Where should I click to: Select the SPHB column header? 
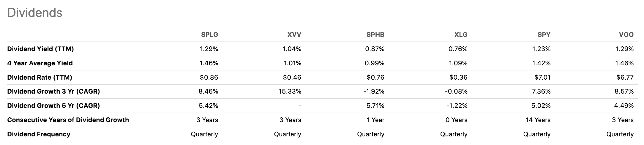(x=375, y=35)
